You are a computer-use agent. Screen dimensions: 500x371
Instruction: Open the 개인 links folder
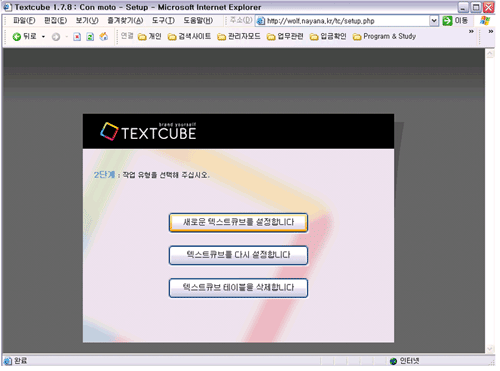pyautogui.click(x=150, y=36)
